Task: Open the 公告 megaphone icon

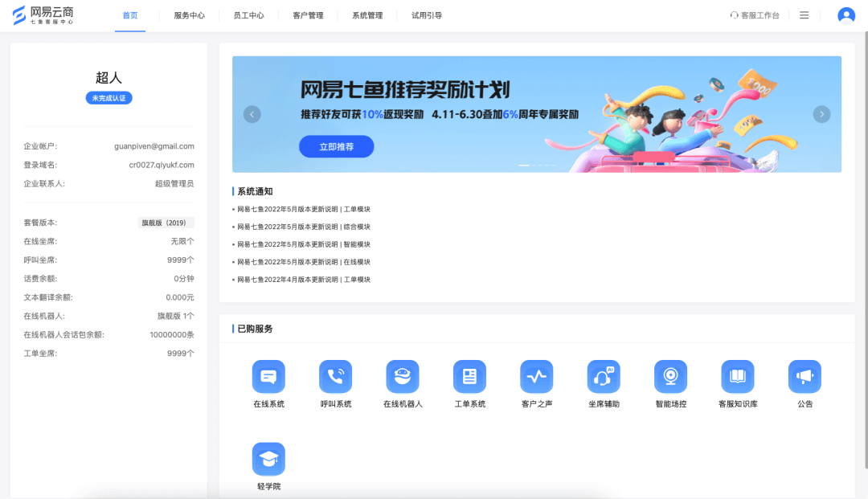Action: pos(805,376)
